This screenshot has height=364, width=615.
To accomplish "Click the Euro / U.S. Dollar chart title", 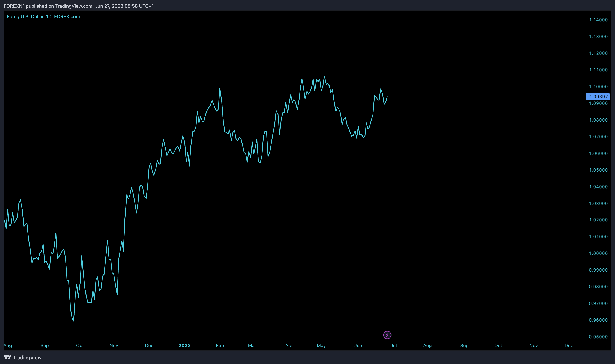I will tap(43, 17).
